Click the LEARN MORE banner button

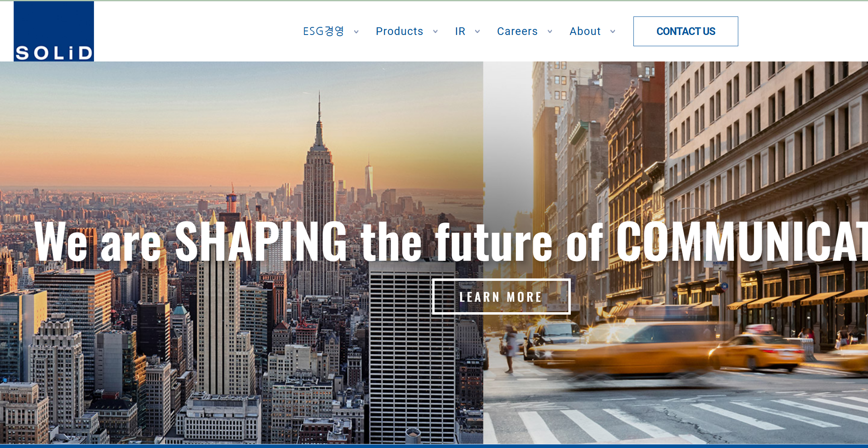click(x=501, y=297)
